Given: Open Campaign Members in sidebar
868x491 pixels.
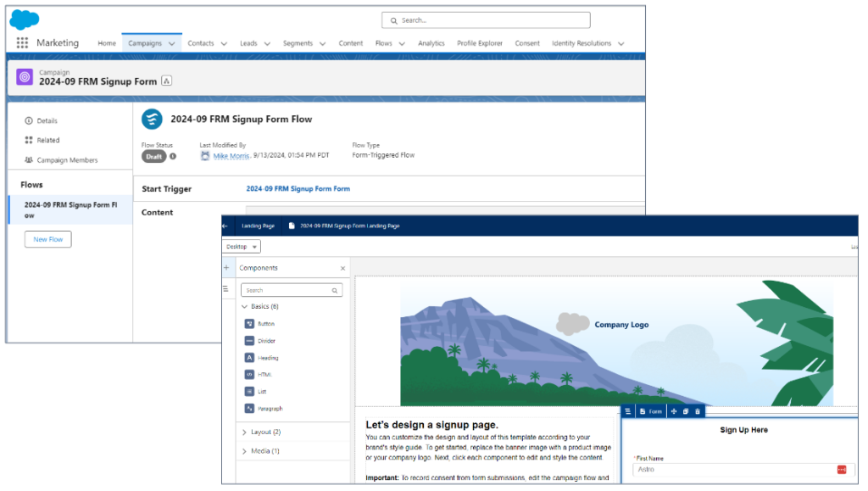Looking at the screenshot, I should click(67, 160).
